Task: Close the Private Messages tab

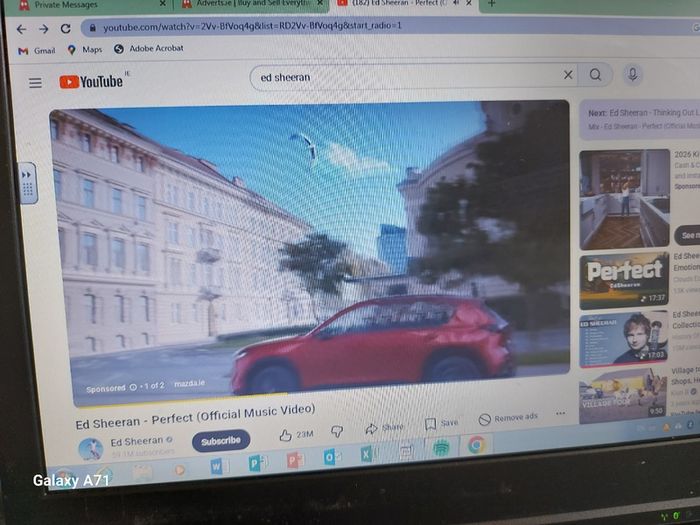Action: (162, 4)
